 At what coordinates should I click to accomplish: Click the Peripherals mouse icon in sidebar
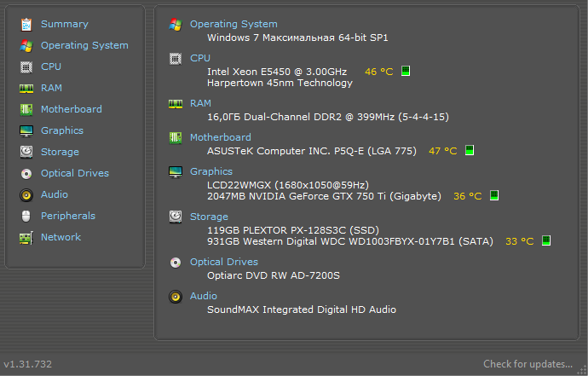(26, 216)
